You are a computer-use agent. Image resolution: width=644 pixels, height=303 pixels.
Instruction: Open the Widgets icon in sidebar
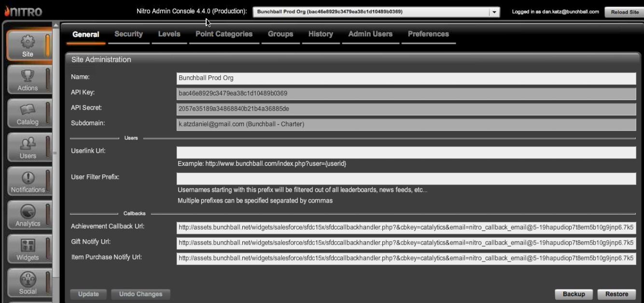28,245
